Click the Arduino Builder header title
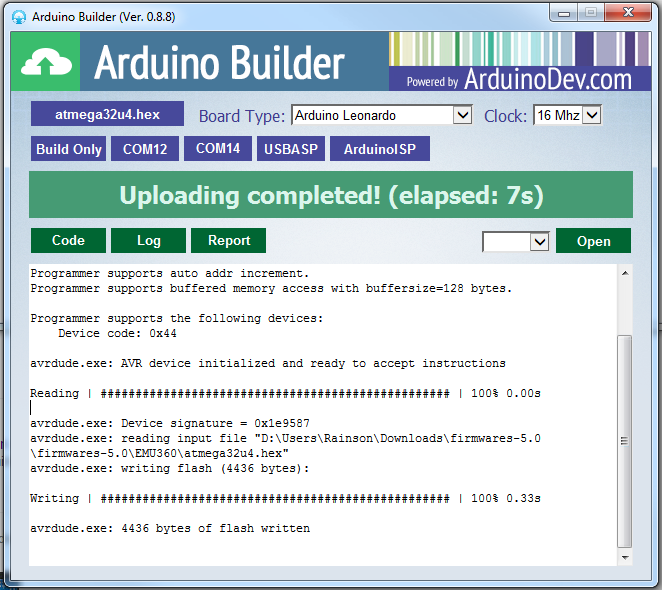662x590 pixels. 219,63
